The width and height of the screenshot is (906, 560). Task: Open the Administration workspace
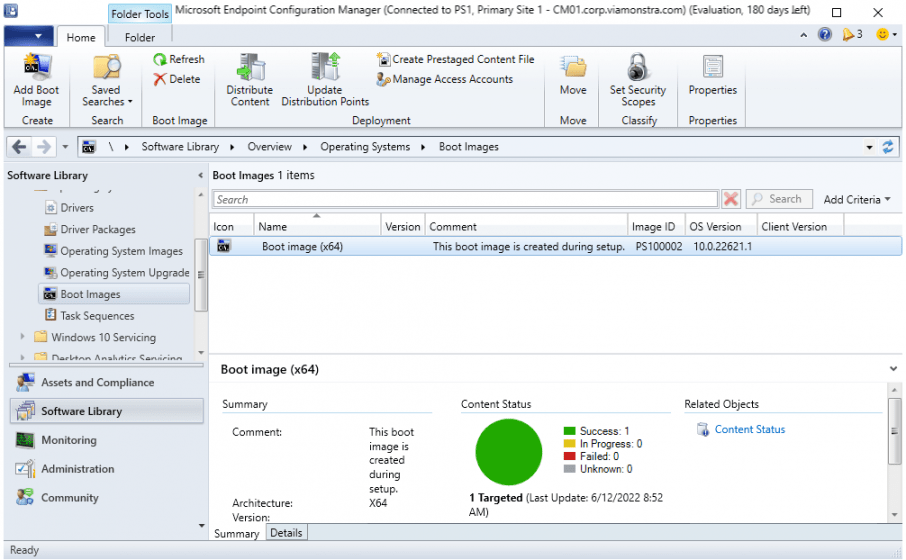107,470
